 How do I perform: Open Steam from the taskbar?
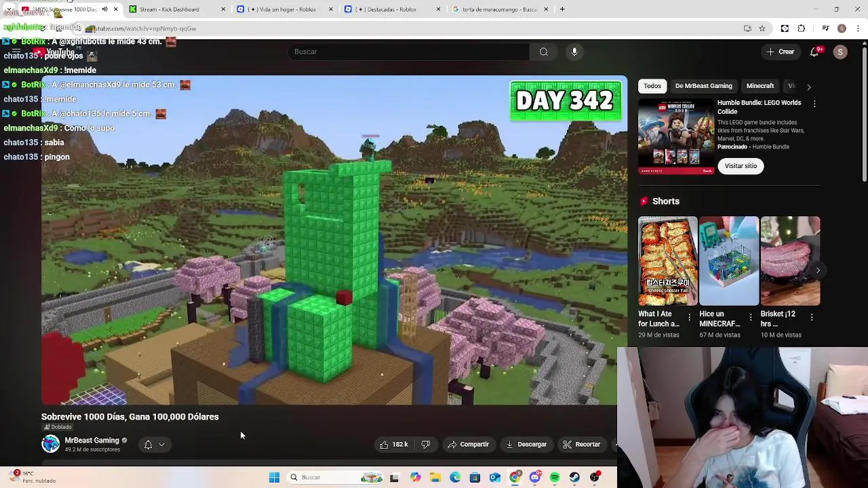[x=575, y=477]
